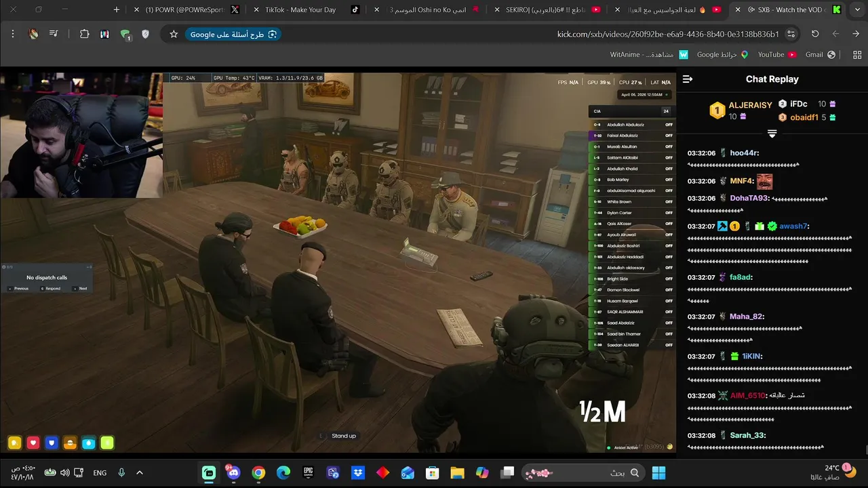The width and height of the screenshot is (868, 488).
Task: Click the Ask Google button in the address bar
Action: pyautogui.click(x=234, y=34)
